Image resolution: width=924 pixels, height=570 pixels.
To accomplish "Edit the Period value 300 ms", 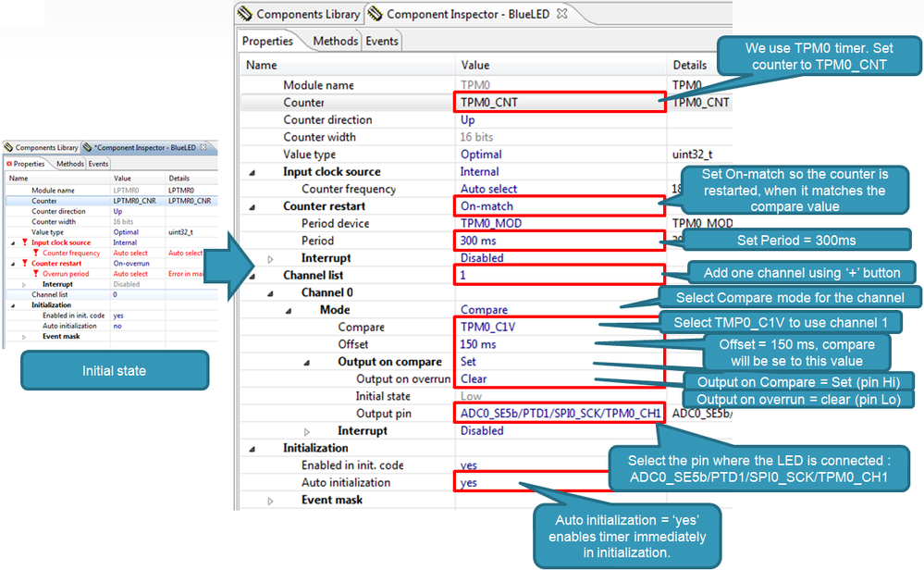I will coord(560,241).
